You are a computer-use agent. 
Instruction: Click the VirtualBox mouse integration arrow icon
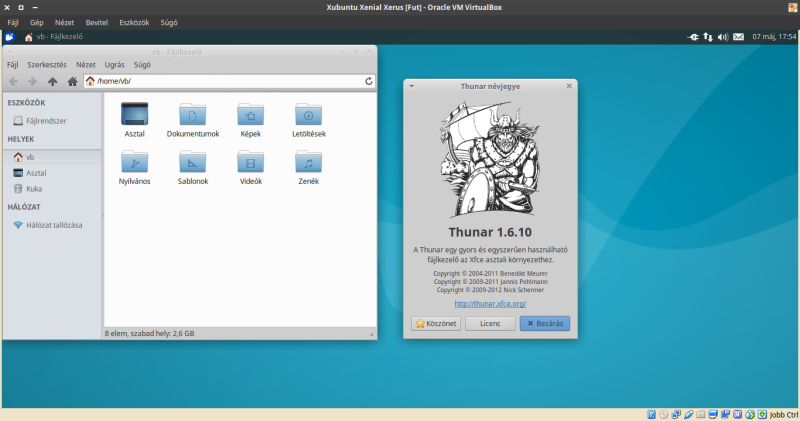749,414
